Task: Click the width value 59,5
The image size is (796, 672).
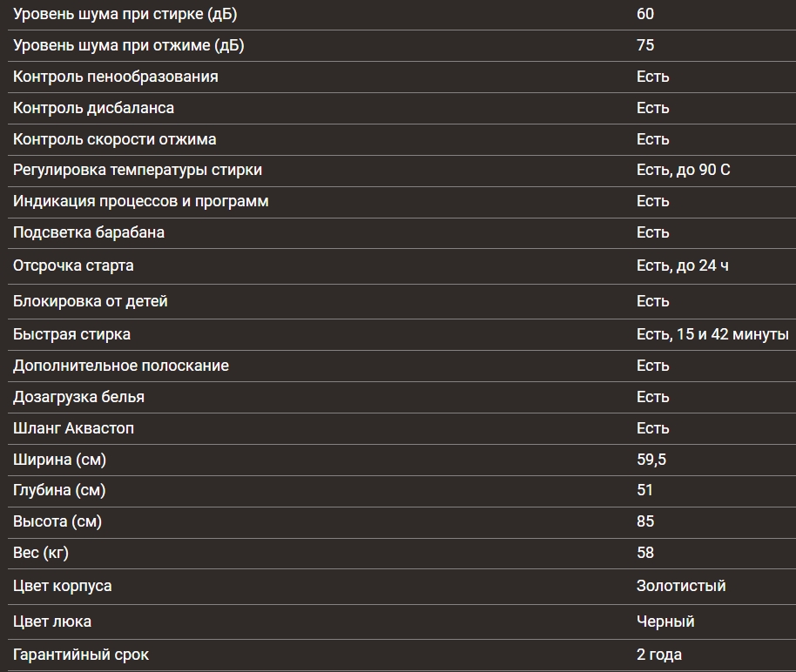Action: click(x=651, y=460)
